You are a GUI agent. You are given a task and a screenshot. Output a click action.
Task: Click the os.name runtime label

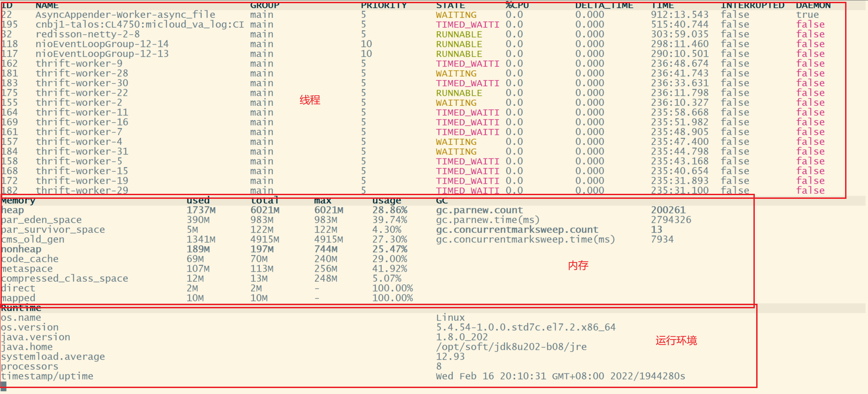(x=21, y=317)
